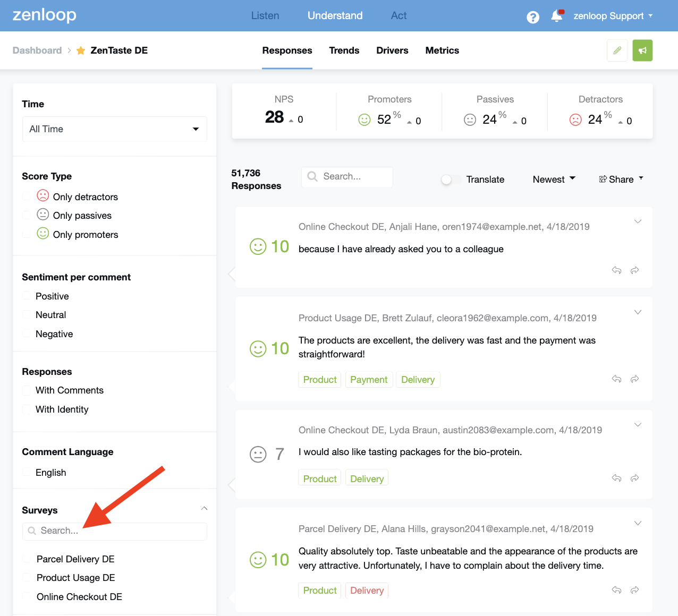
Task: Check English comment language
Action: pyautogui.click(x=27, y=472)
